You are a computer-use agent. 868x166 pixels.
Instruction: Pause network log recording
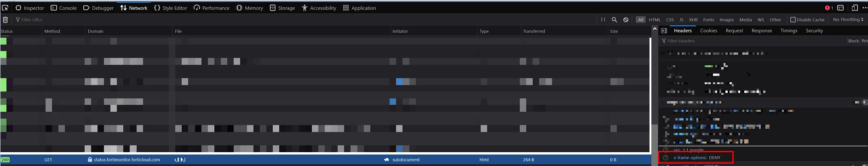[603, 20]
